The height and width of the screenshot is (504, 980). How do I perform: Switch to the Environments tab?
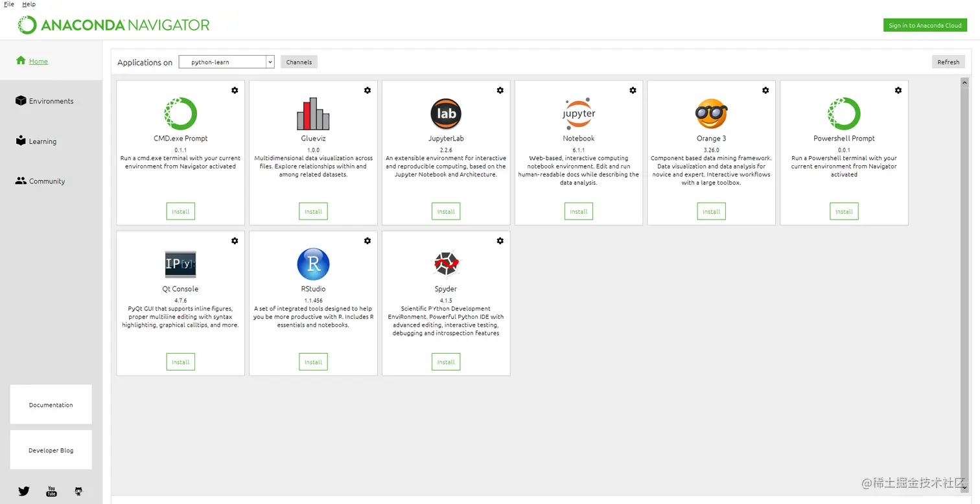(51, 101)
